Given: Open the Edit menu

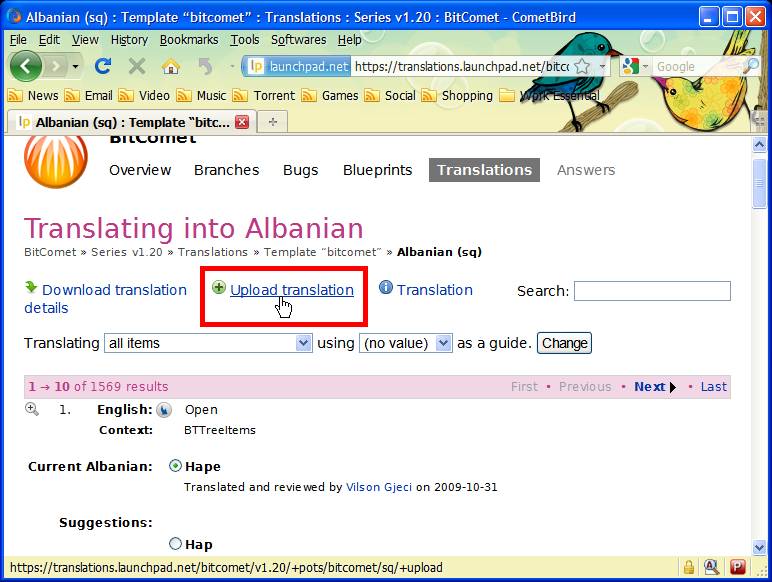Looking at the screenshot, I should [x=49, y=39].
